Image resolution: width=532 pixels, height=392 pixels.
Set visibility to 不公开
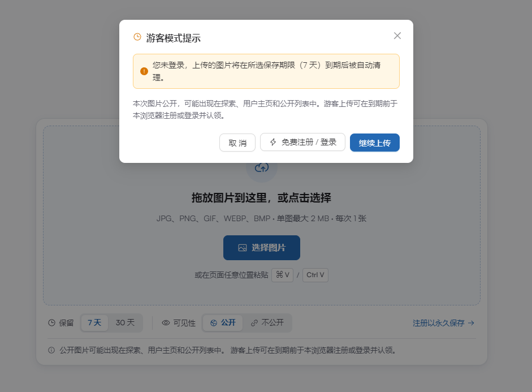point(267,323)
